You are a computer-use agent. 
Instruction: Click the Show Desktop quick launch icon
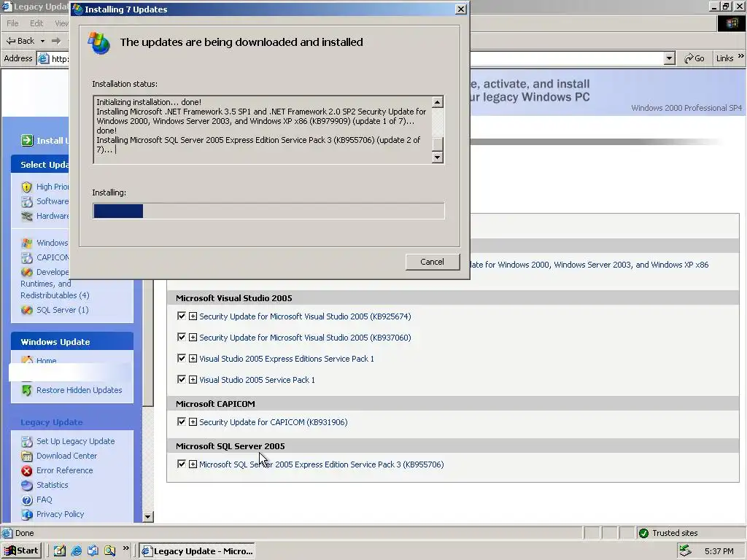(x=60, y=551)
